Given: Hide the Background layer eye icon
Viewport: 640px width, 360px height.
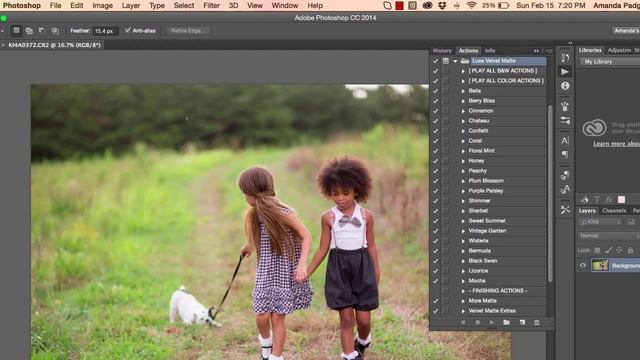Looking at the screenshot, I should [583, 265].
